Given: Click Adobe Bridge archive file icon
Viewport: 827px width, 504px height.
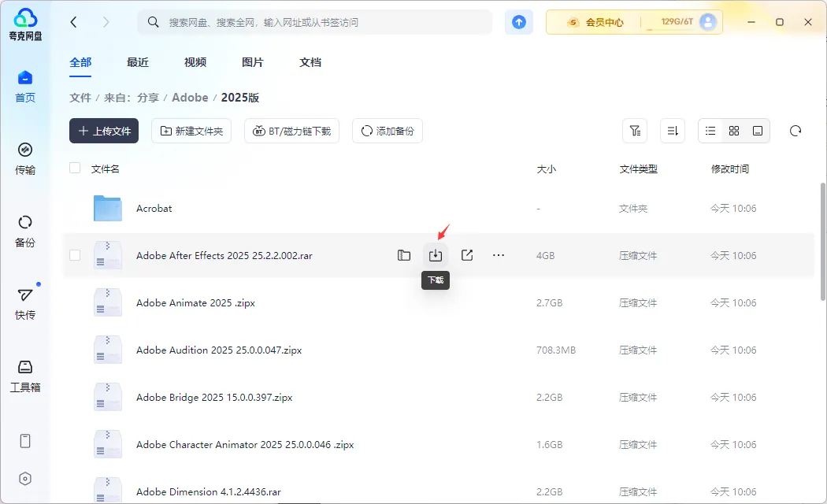Looking at the screenshot, I should coord(108,397).
